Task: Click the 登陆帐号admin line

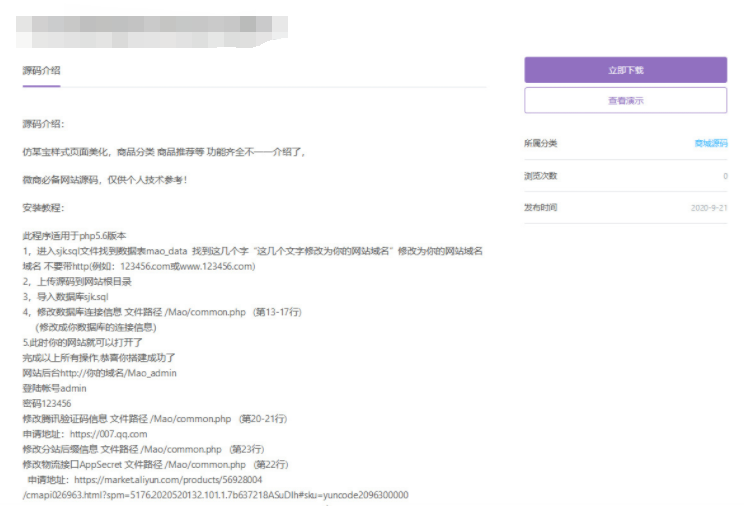Action: coord(55,388)
